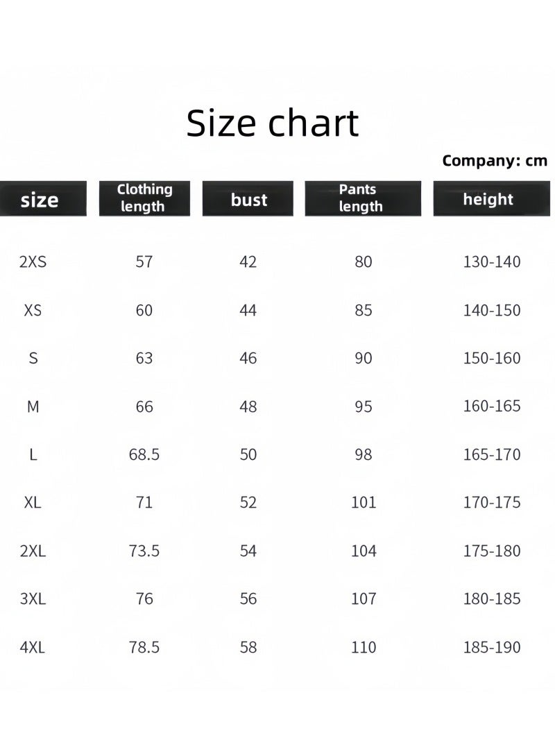The width and height of the screenshot is (555, 756).
Task: Select the 'bust' header label
Action: click(249, 200)
